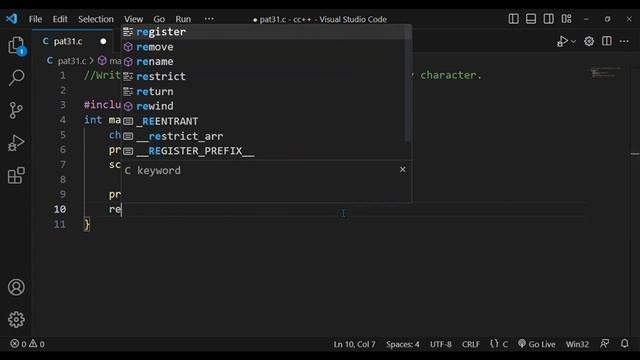
Task: Open the Selection menu
Action: coord(96,19)
